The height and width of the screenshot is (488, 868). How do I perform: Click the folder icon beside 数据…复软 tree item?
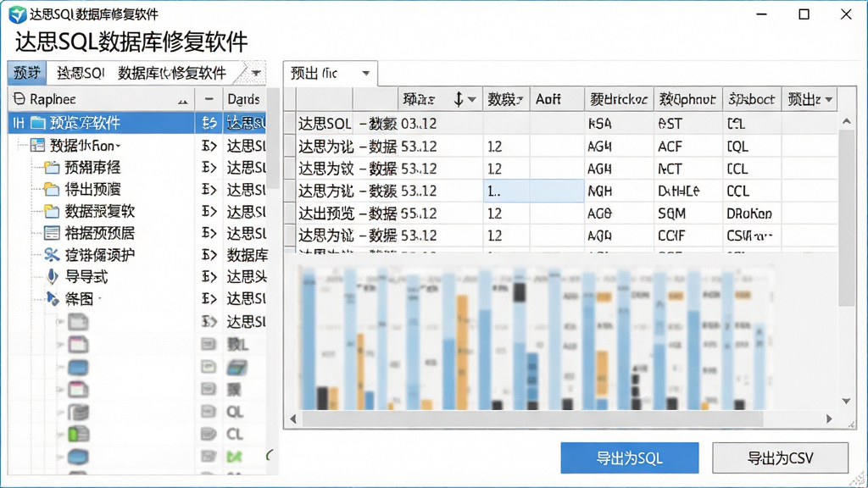[x=52, y=211]
